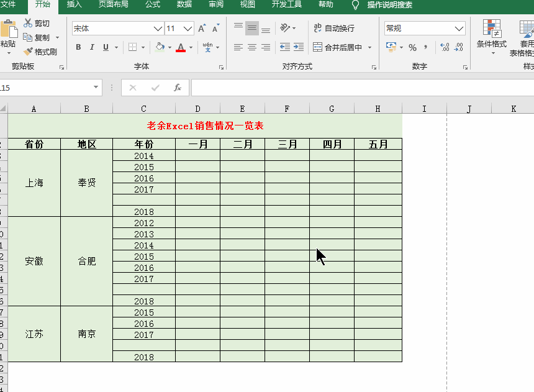Open Number group dialog launcher
This screenshot has width=534, height=392.
[465, 68]
